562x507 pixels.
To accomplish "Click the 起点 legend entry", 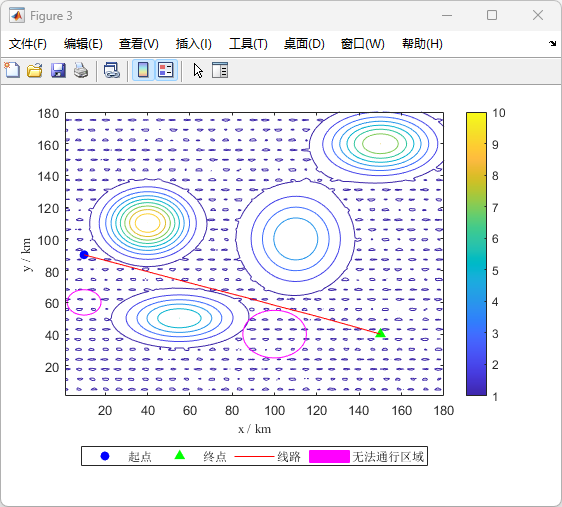I will [x=125, y=456].
